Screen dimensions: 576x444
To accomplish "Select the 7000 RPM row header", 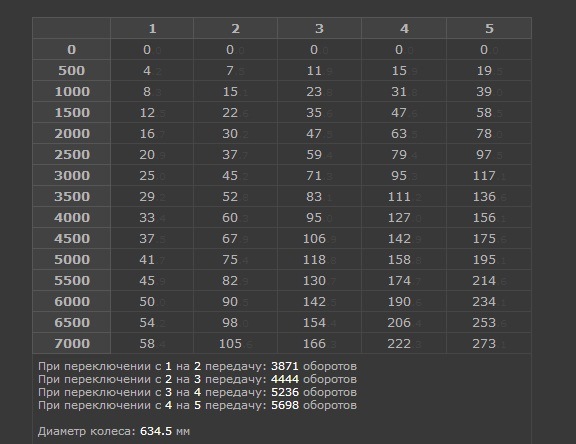I will pos(72,344).
